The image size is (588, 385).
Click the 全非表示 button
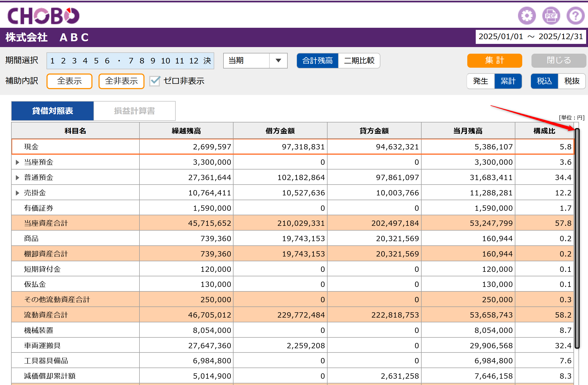[122, 81]
